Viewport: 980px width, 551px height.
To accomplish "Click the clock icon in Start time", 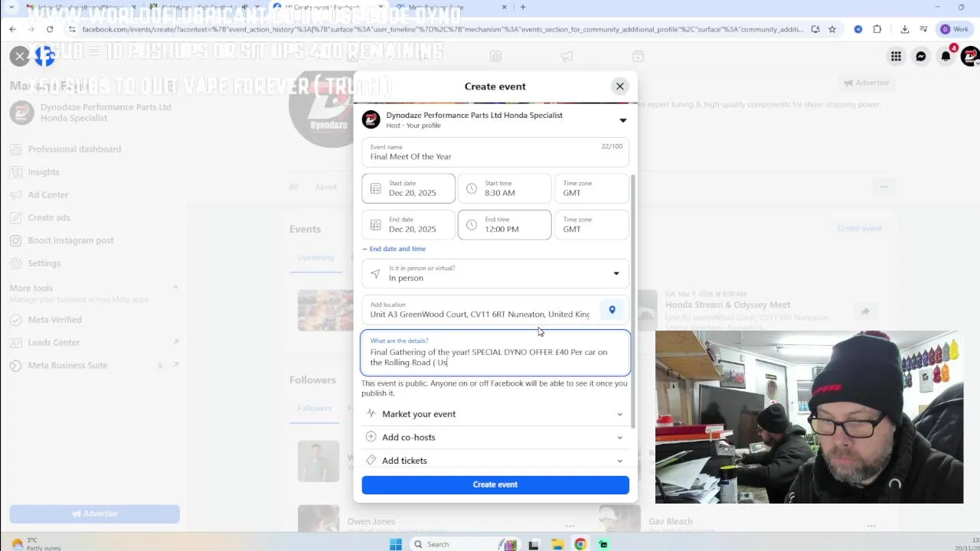I will pos(472,188).
